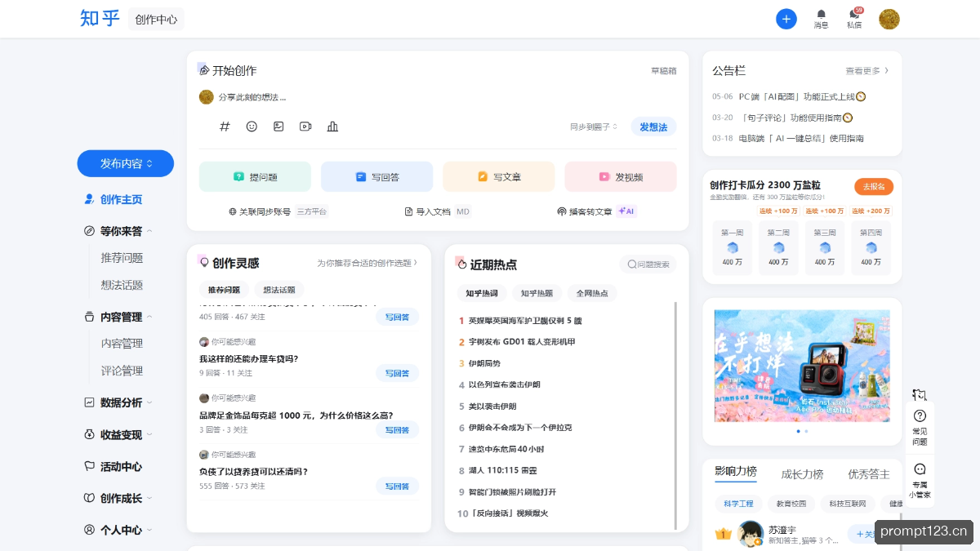
Task: Click the 近期热点 list scrollbar
Action: 675,415
